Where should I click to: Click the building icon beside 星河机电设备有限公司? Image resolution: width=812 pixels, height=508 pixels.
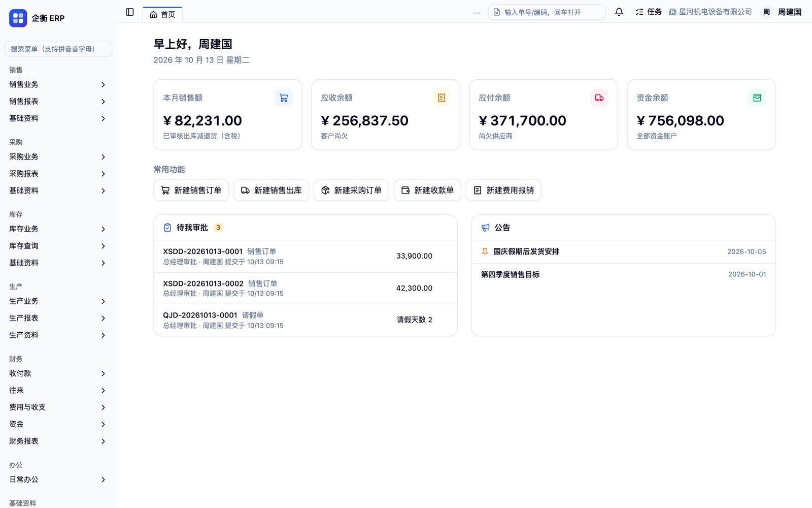pos(672,12)
